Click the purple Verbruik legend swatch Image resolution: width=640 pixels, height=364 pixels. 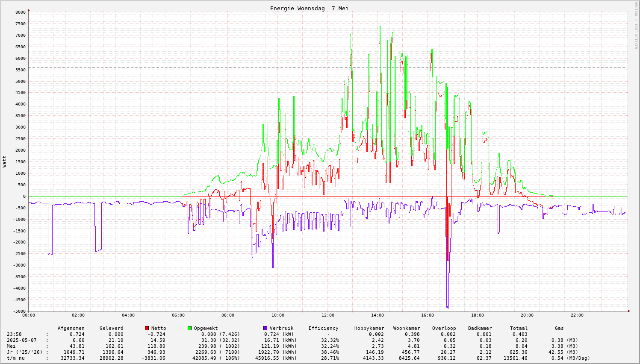tap(265, 328)
